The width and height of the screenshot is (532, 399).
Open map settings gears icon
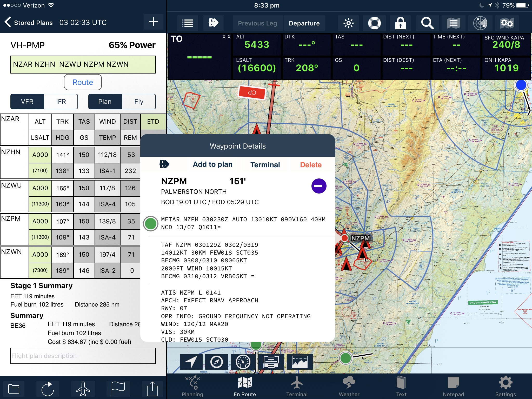[x=507, y=23]
